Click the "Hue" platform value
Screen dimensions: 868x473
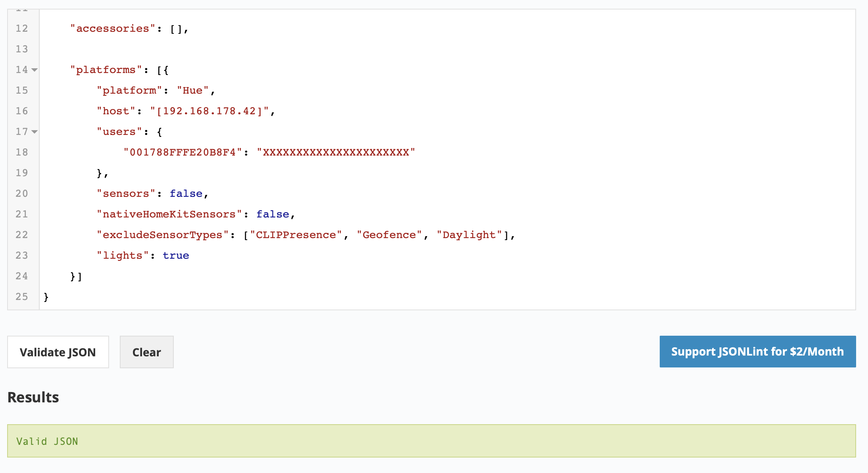click(192, 90)
